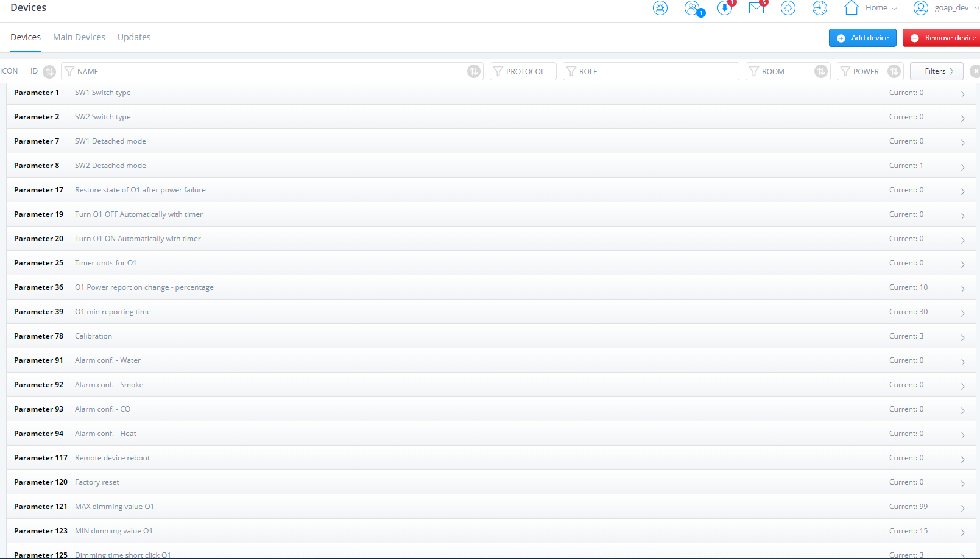The image size is (980, 559).
Task: Focus the ROOM filter input field
Action: coord(788,71)
